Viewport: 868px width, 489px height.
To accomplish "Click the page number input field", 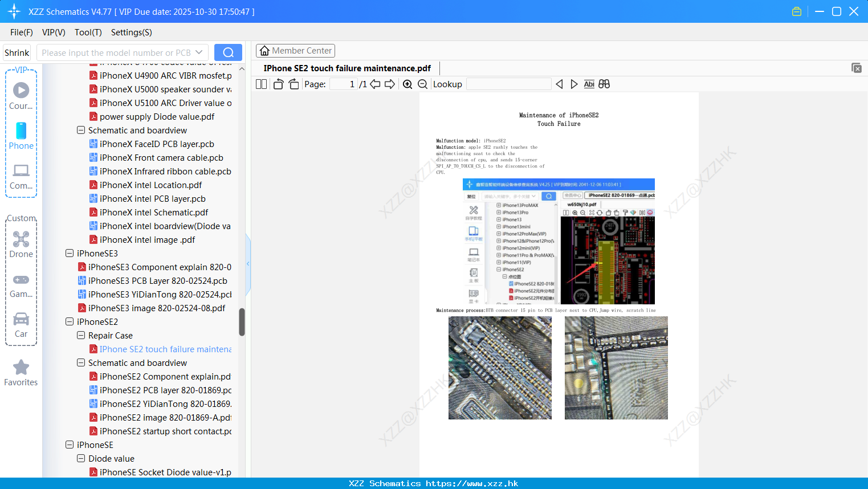I will point(343,84).
